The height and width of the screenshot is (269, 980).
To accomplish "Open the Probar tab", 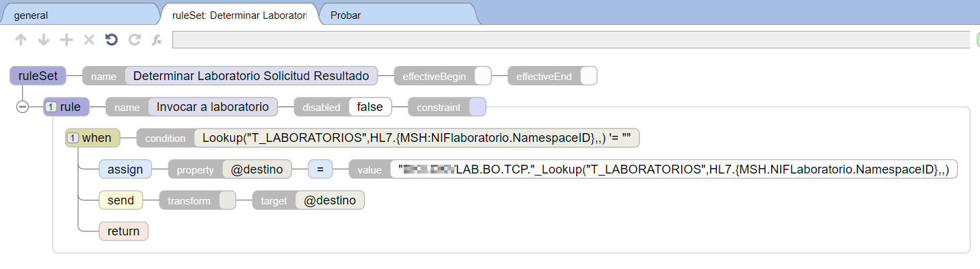I will click(x=345, y=15).
